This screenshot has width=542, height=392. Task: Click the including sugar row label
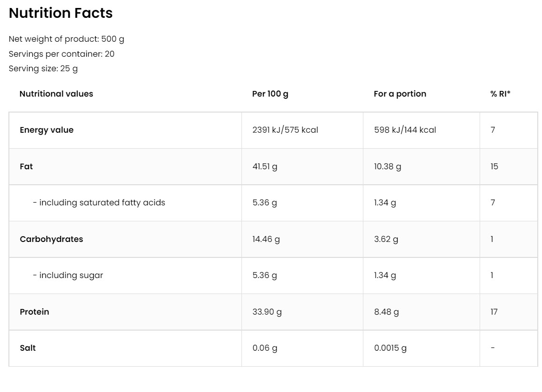pyautogui.click(x=68, y=275)
